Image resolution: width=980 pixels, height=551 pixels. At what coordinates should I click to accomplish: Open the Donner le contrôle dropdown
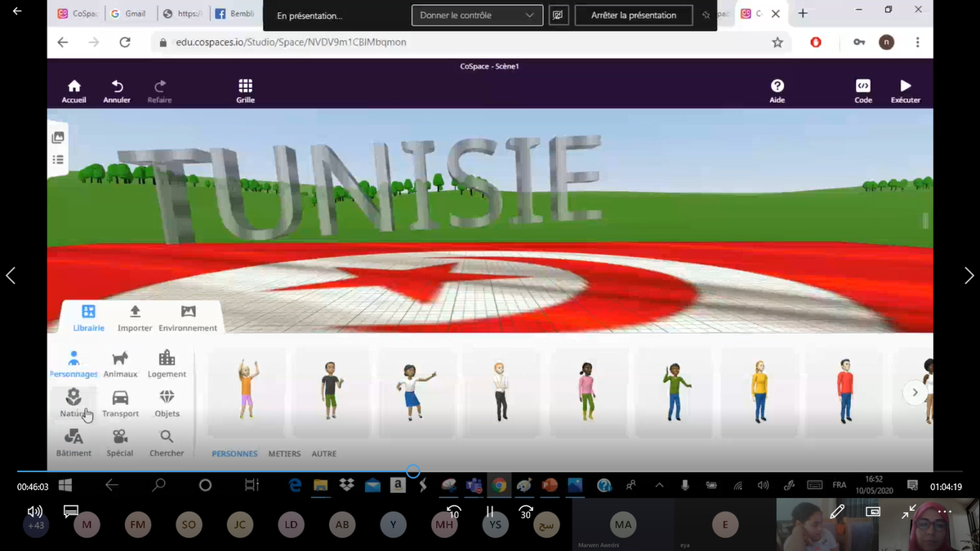pyautogui.click(x=478, y=16)
